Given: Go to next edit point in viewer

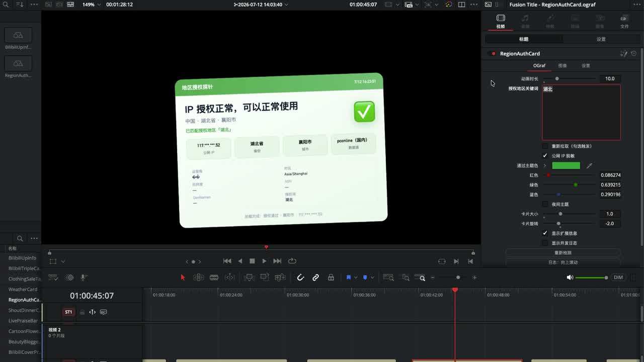Looking at the screenshot, I should [x=456, y=261].
